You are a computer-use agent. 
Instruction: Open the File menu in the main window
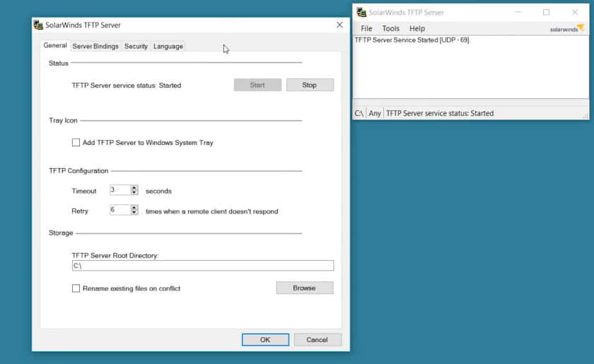click(366, 28)
